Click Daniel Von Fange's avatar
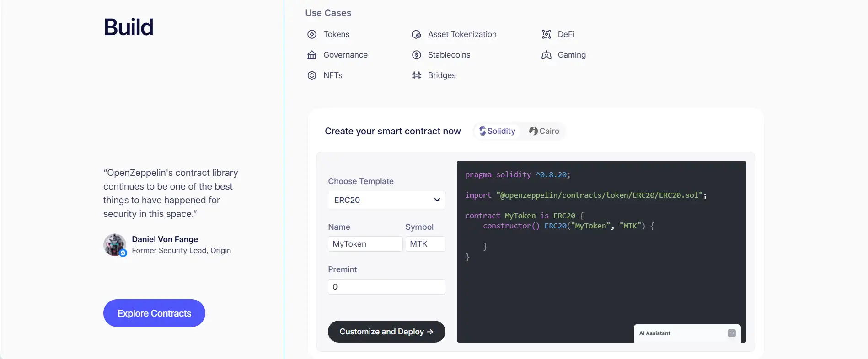 114,245
